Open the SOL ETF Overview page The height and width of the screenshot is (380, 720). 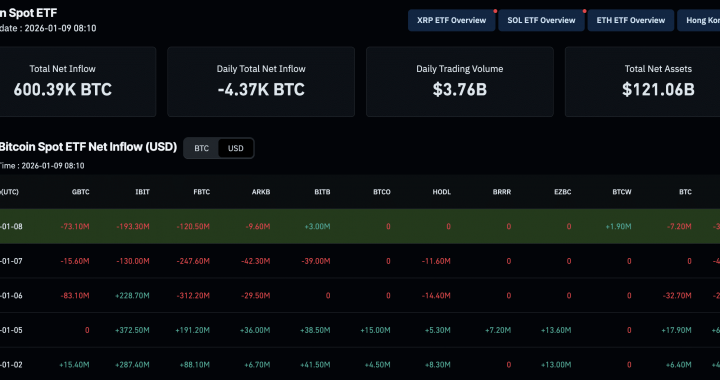(x=541, y=20)
